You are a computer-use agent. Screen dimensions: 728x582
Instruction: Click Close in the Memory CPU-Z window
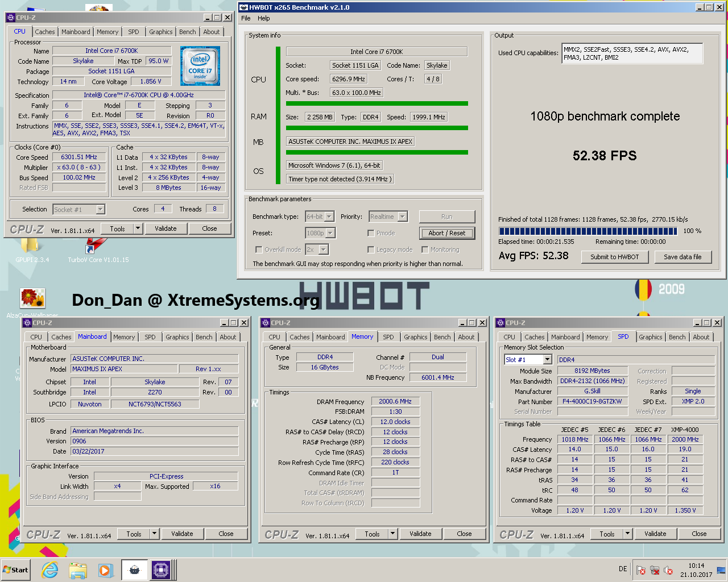click(464, 534)
